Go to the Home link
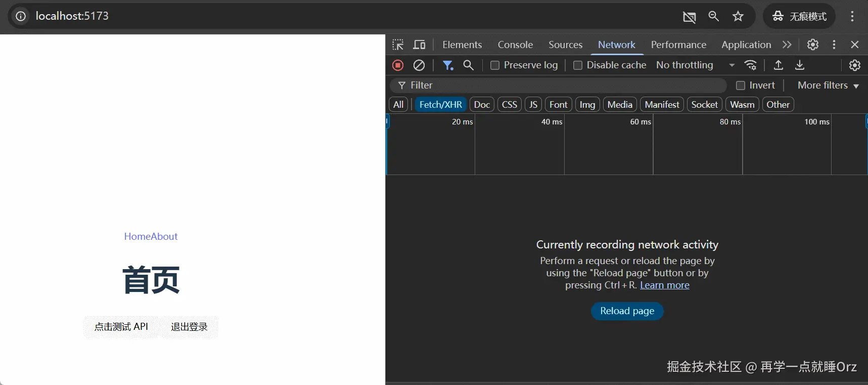This screenshot has width=868, height=385. [x=138, y=236]
